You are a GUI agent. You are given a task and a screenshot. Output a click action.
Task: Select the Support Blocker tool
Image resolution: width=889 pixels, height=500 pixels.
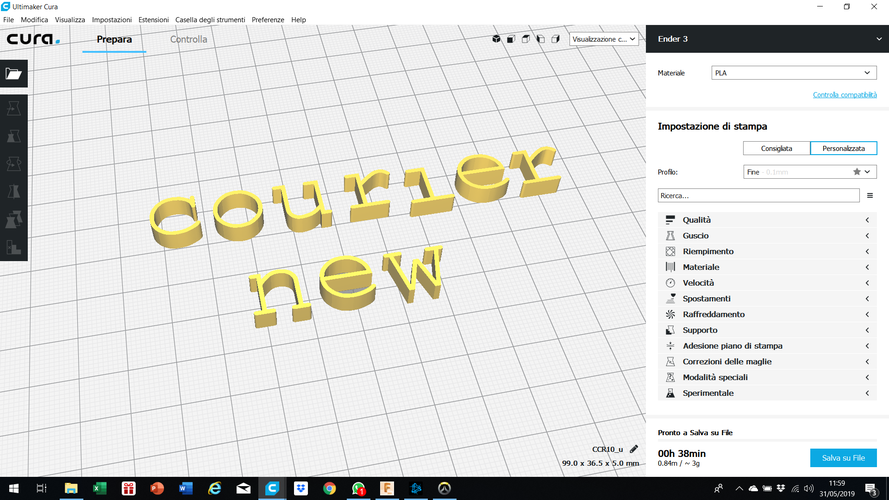[x=14, y=247]
